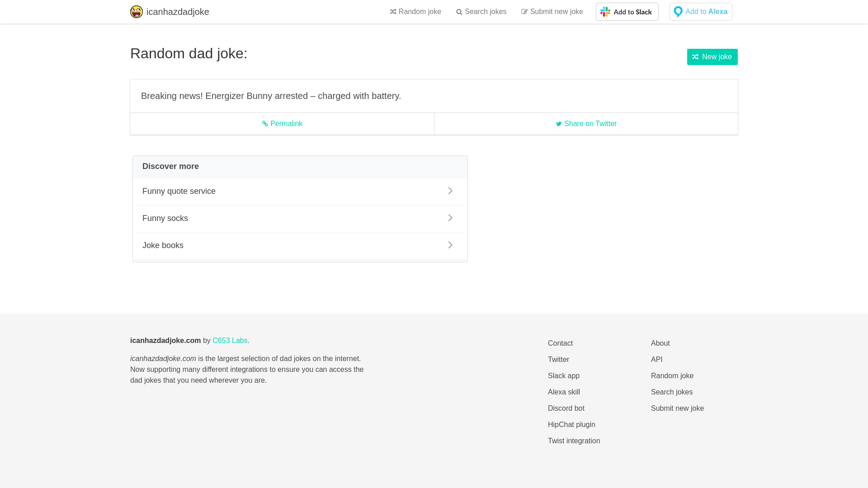Open the Funny socks row
Viewport: 868px width, 488px height.
click(300, 218)
